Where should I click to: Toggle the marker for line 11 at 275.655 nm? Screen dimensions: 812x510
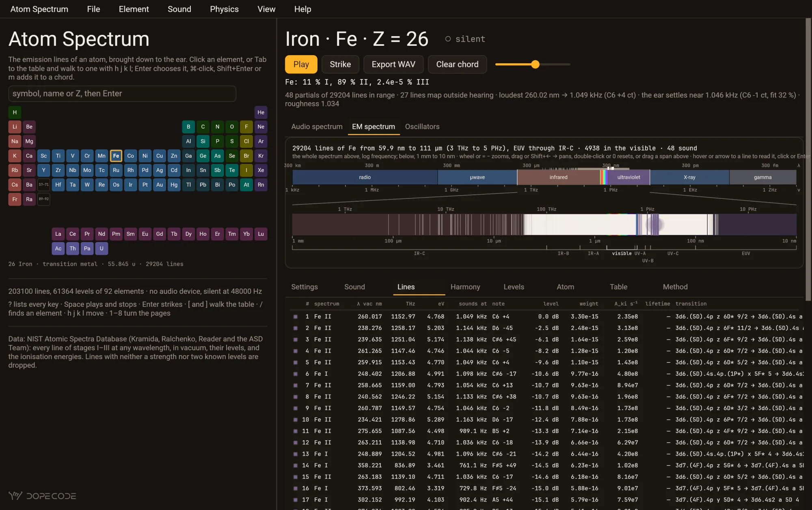coord(296,431)
